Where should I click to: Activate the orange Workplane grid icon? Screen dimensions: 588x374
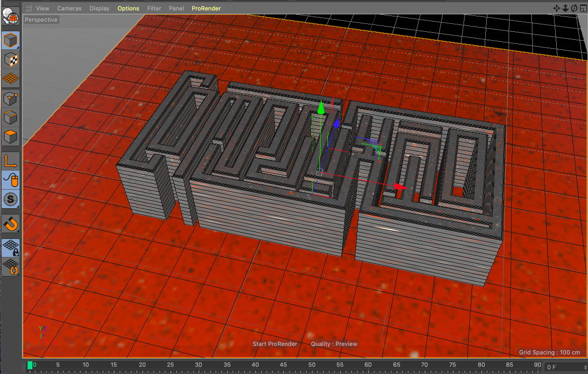[x=11, y=78]
